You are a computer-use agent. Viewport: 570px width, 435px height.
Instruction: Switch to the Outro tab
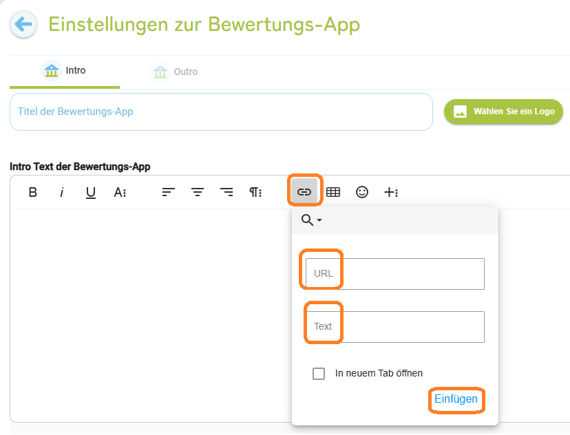(x=174, y=72)
